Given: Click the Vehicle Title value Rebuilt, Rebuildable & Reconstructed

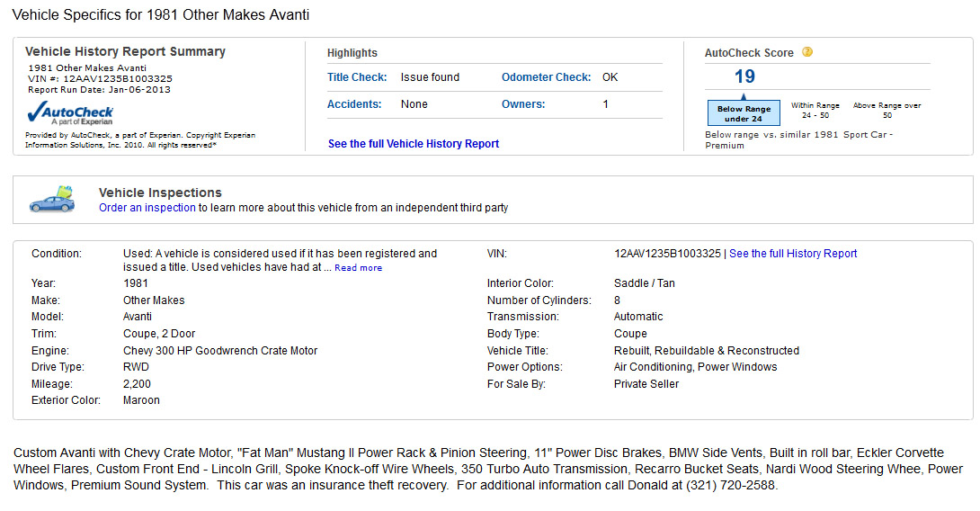Looking at the screenshot, I should (x=706, y=351).
